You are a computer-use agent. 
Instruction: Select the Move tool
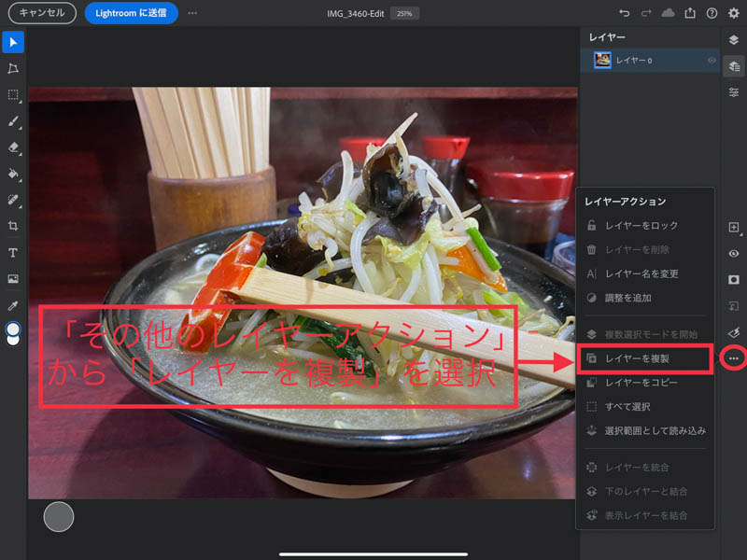13,43
